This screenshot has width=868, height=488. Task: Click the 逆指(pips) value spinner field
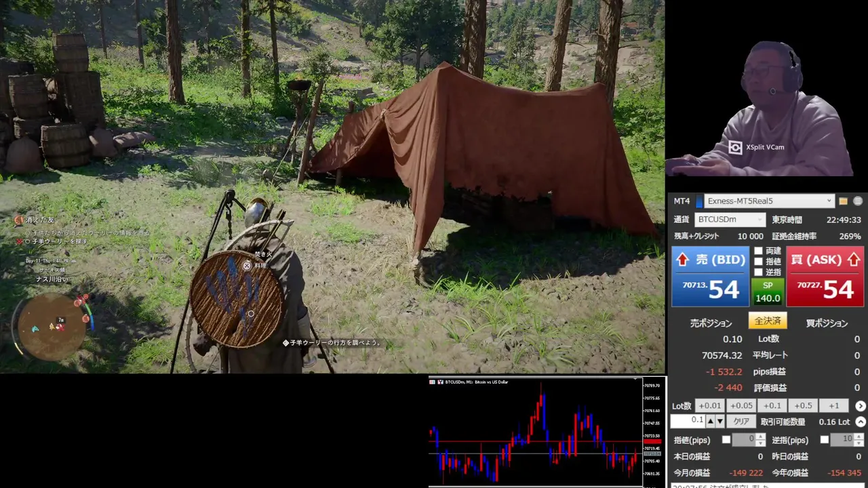click(x=848, y=440)
